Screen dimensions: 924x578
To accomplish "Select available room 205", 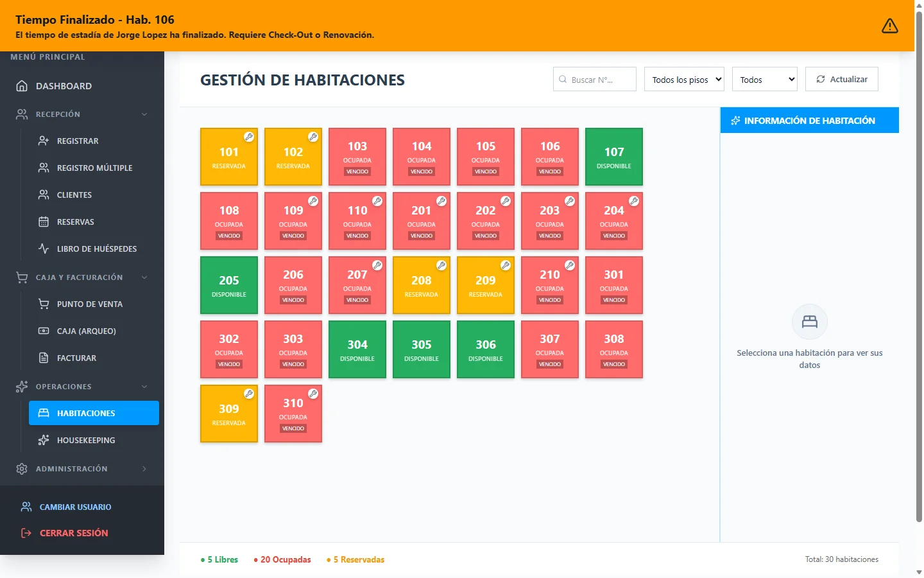I will tap(229, 285).
